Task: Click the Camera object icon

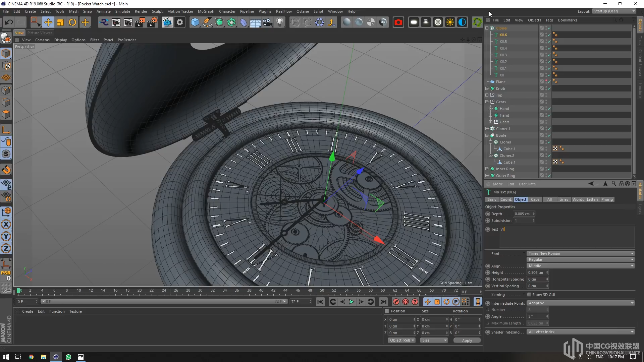Action: tap(267, 22)
